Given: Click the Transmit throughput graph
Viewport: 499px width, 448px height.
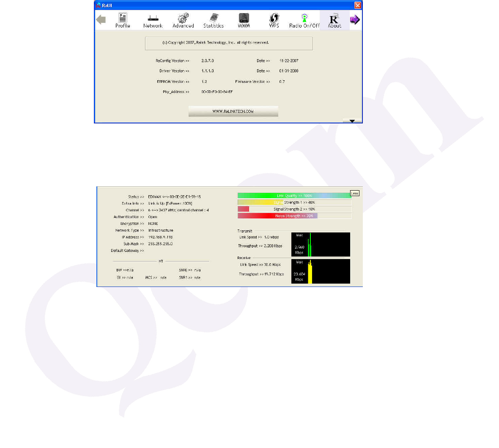Looking at the screenshot, I should 321,244.
